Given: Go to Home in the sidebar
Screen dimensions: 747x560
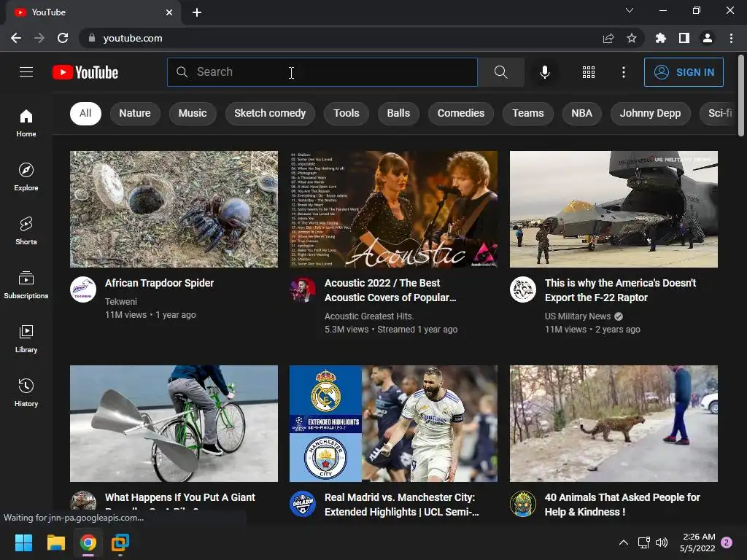Looking at the screenshot, I should [x=26, y=122].
